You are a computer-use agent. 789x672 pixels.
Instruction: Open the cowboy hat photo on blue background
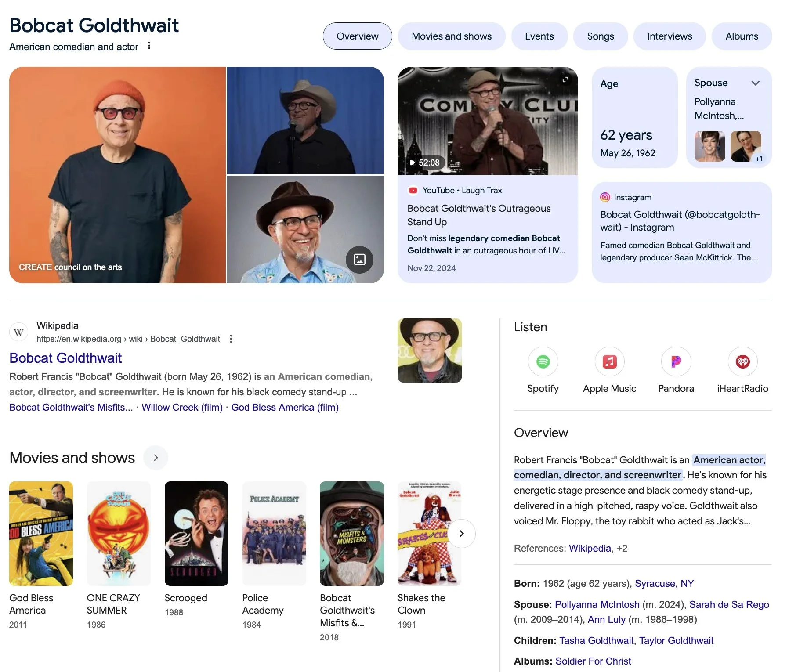click(x=305, y=120)
